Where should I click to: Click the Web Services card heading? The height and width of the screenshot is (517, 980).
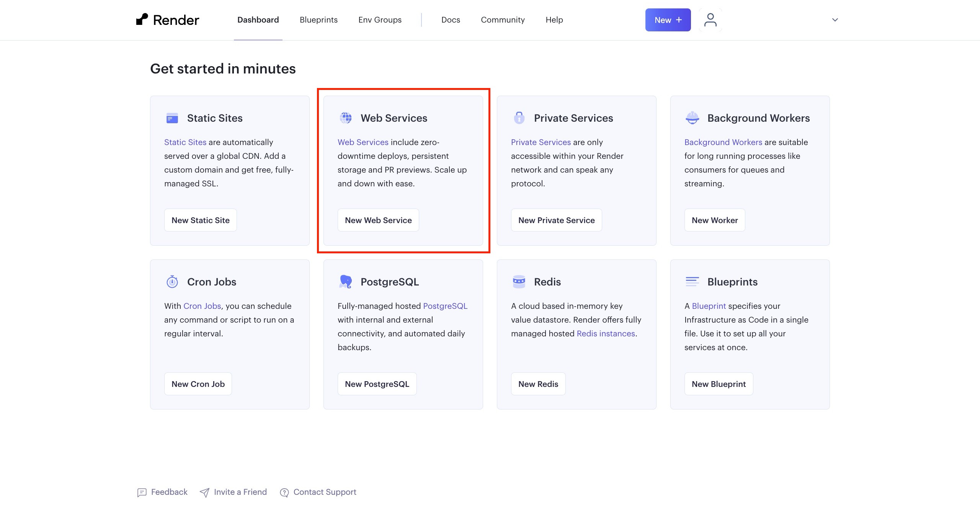point(394,118)
